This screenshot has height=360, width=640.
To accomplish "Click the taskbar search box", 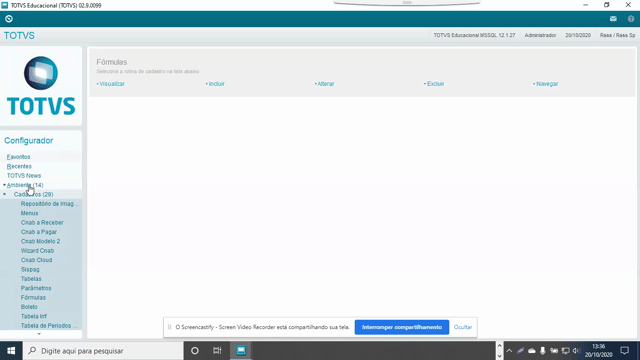I will coord(103,351).
